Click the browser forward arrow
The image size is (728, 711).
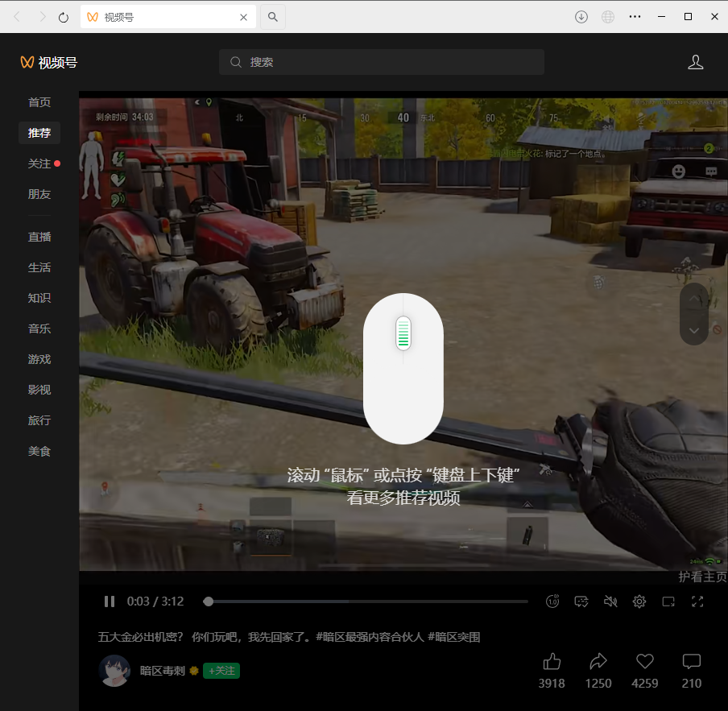(43, 17)
